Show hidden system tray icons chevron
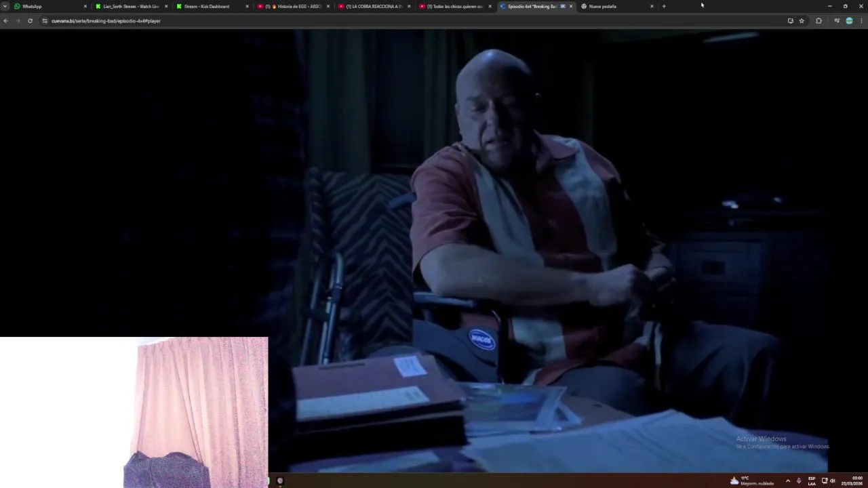The height and width of the screenshot is (488, 868). (x=787, y=481)
